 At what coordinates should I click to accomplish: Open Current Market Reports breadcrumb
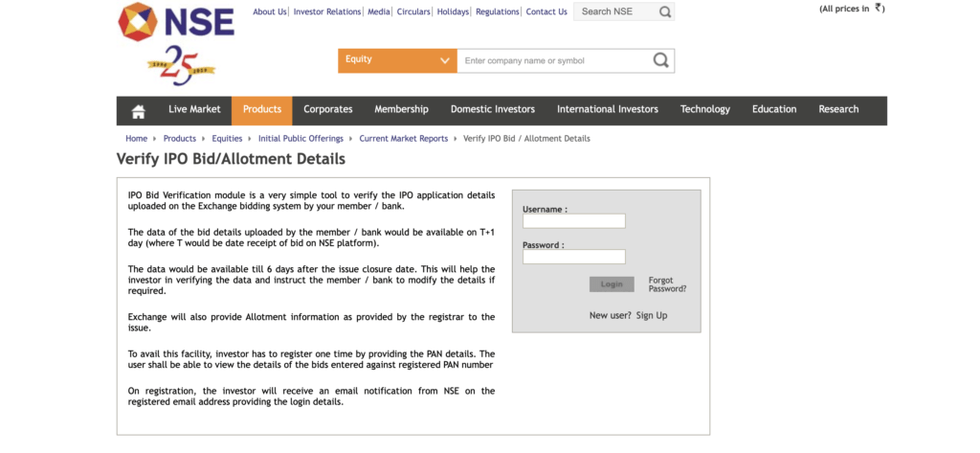[x=403, y=139]
